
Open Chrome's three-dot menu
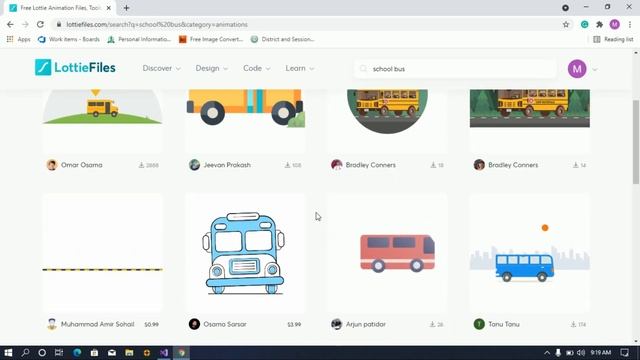pyautogui.click(x=630, y=24)
